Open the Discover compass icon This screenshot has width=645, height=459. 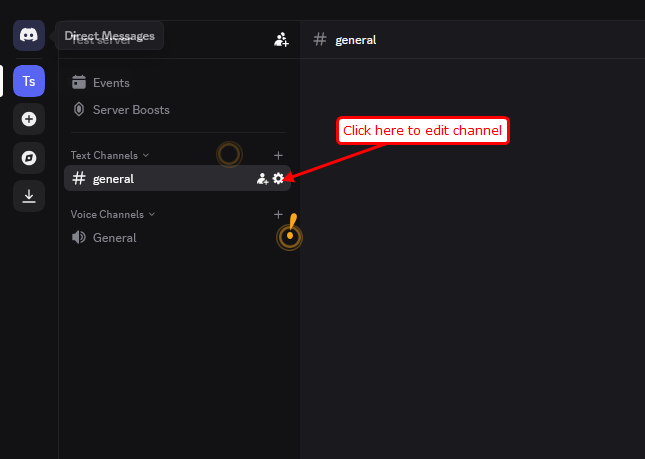click(29, 158)
